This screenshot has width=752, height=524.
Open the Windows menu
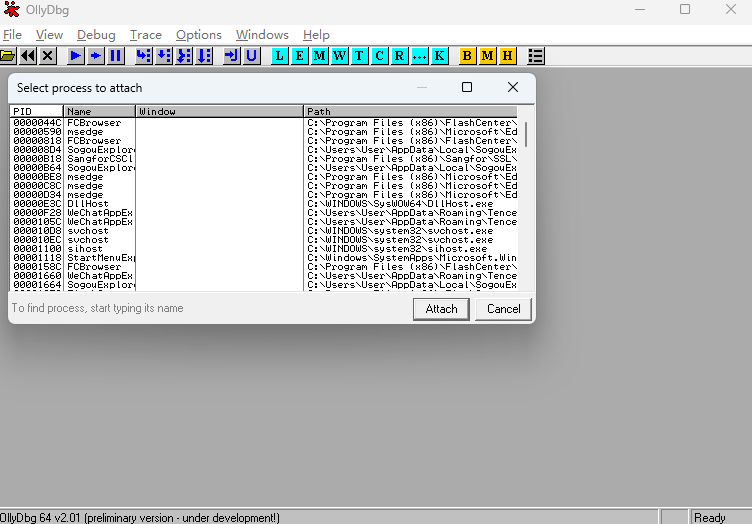coord(262,35)
